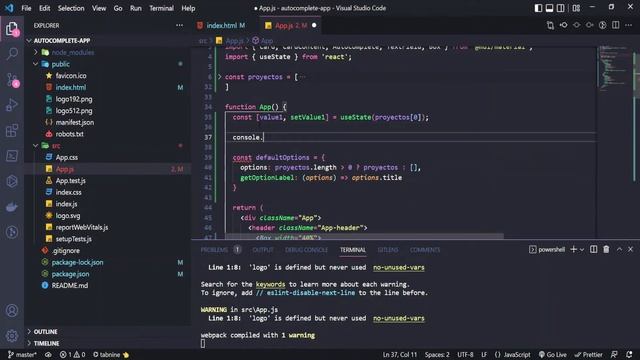
Task: Open the Manage gear icon
Action: (x=12, y=336)
